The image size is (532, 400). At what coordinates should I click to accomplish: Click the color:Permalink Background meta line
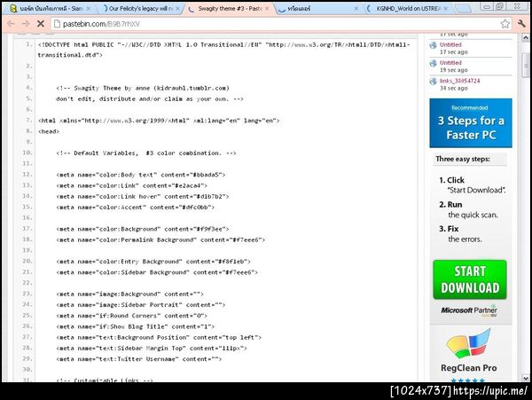[x=160, y=239]
